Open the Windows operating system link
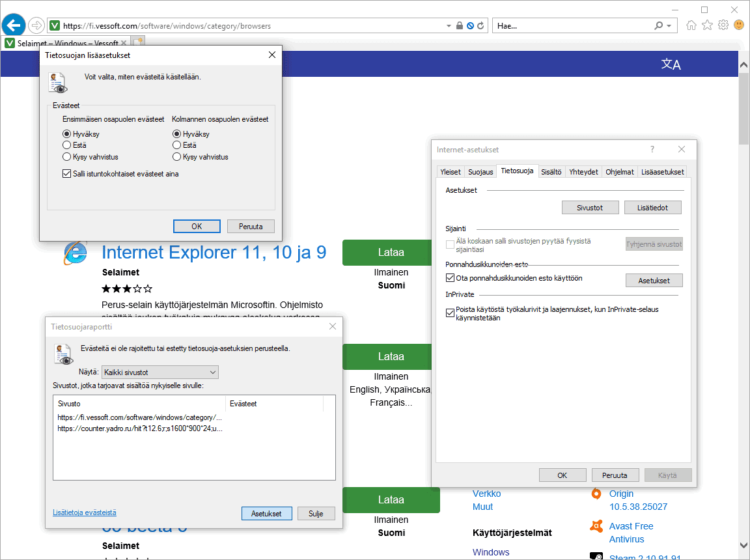 491,552
